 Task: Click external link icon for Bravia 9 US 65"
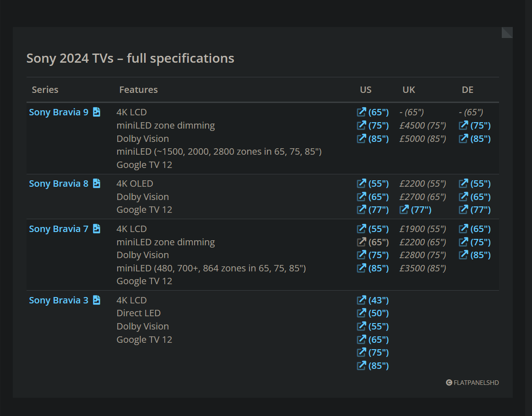pos(361,112)
